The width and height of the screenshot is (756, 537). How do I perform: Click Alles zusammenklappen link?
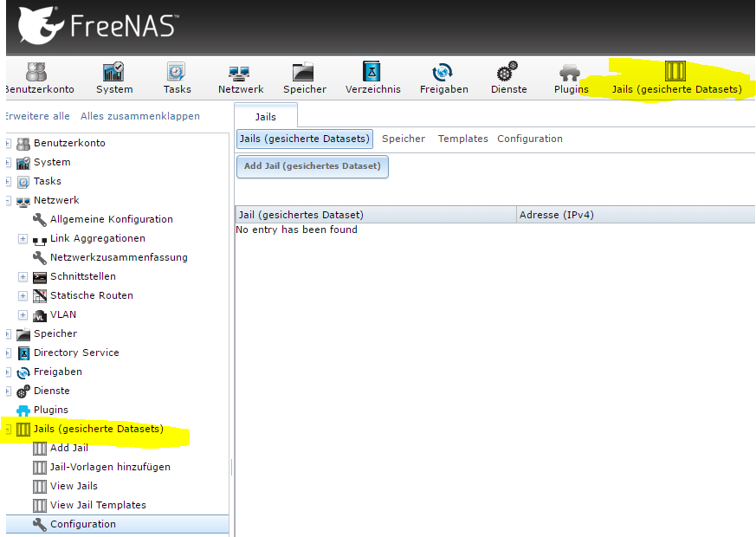click(x=139, y=116)
